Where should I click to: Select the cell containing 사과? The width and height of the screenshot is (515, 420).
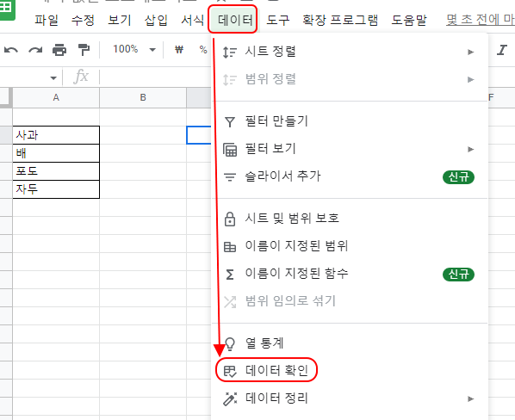point(56,135)
